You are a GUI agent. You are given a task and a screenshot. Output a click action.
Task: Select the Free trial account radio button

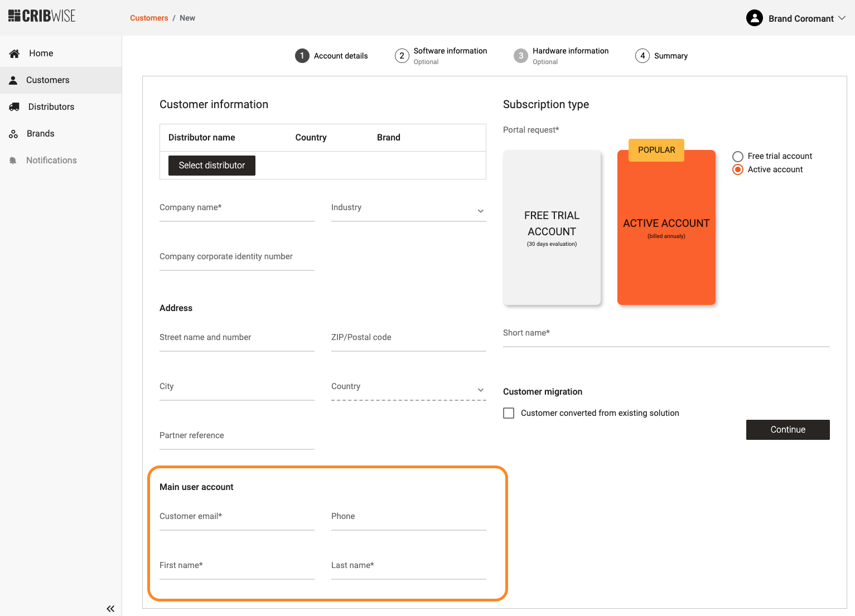tap(738, 157)
